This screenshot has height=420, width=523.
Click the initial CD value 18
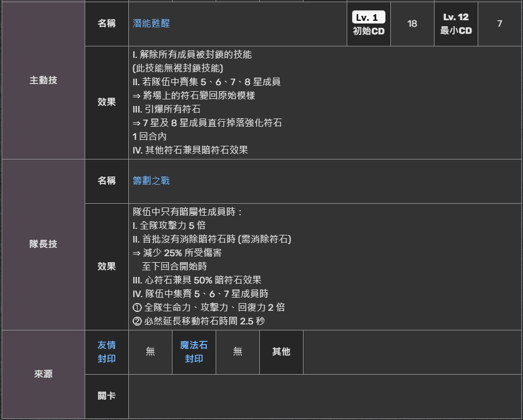tap(412, 23)
